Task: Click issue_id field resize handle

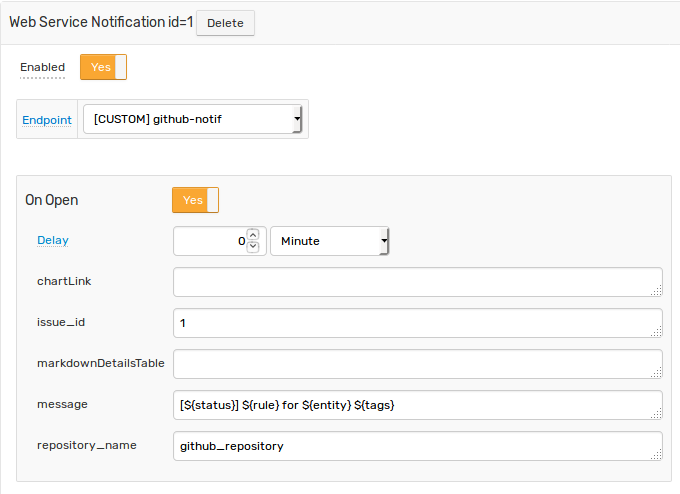Action: coord(656,331)
